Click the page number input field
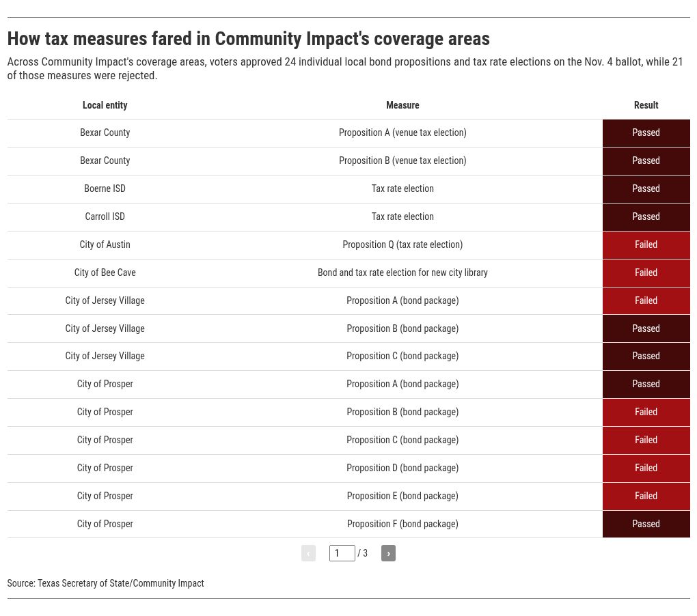 342,553
